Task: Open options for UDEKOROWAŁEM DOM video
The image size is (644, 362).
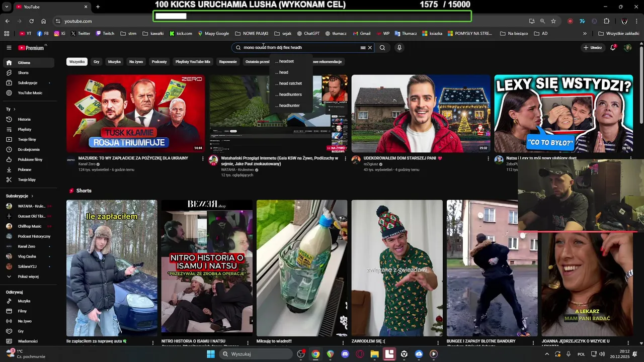Action: (x=488, y=158)
